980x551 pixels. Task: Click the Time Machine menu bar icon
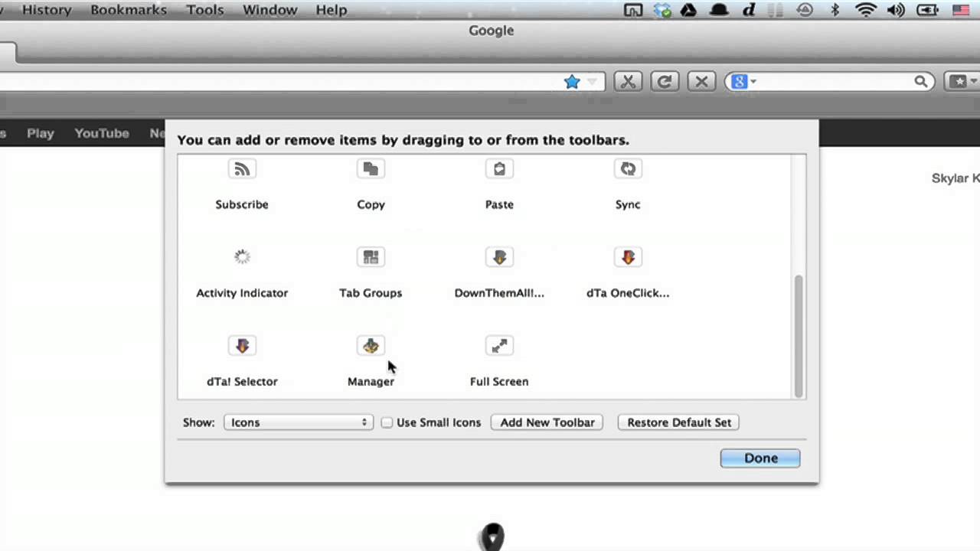tap(805, 10)
